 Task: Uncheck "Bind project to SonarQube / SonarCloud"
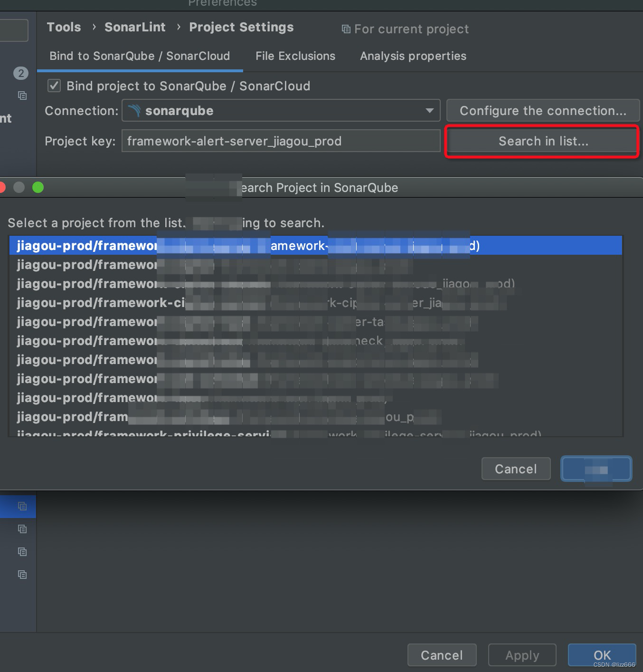pyautogui.click(x=54, y=86)
